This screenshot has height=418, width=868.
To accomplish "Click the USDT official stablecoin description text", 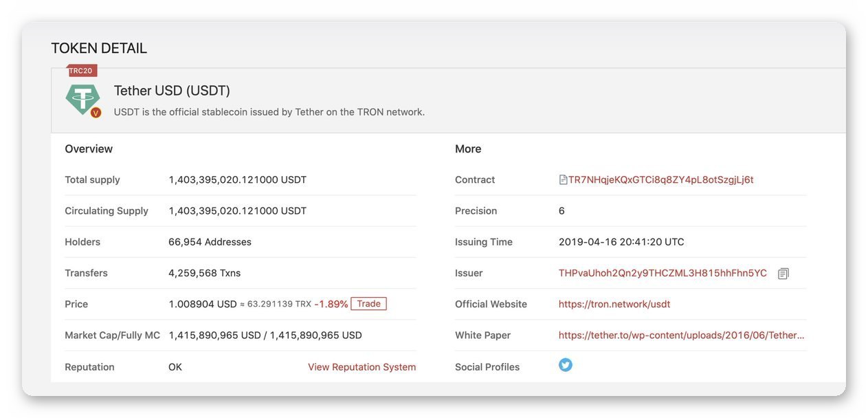I will pyautogui.click(x=269, y=112).
